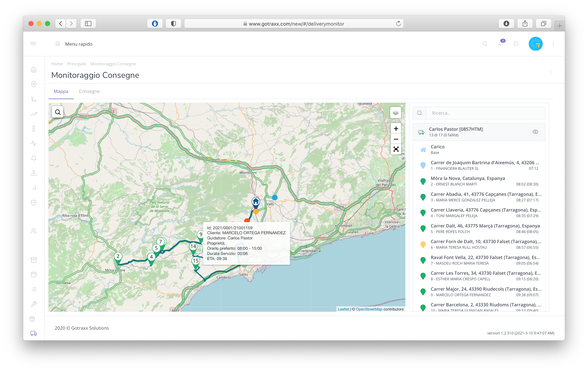The height and width of the screenshot is (371, 588).
Task: Open header vertical dots menu
Action: click(x=553, y=44)
